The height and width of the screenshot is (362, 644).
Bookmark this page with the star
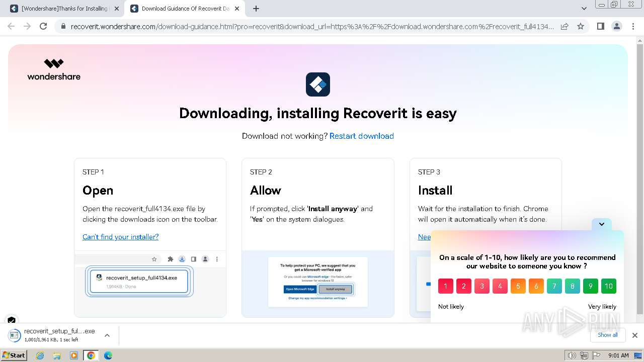(581, 27)
